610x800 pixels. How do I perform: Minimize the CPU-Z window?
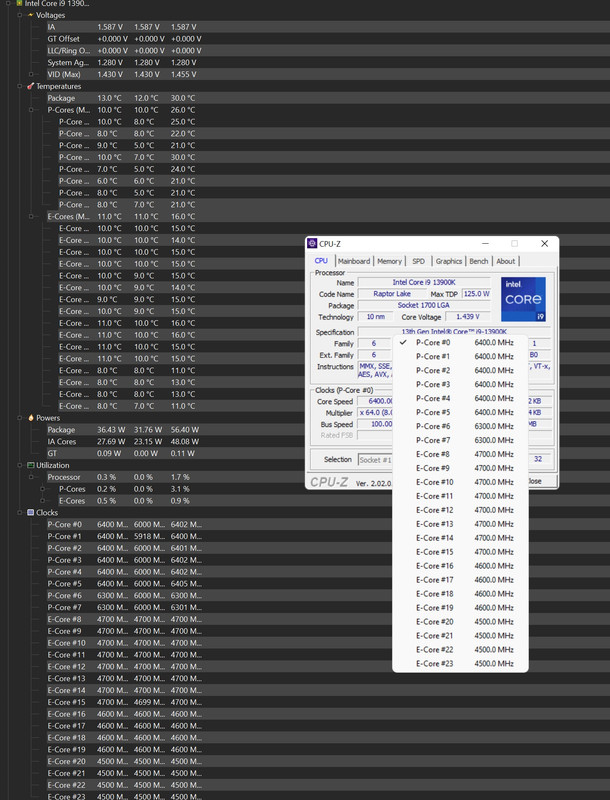(x=485, y=244)
